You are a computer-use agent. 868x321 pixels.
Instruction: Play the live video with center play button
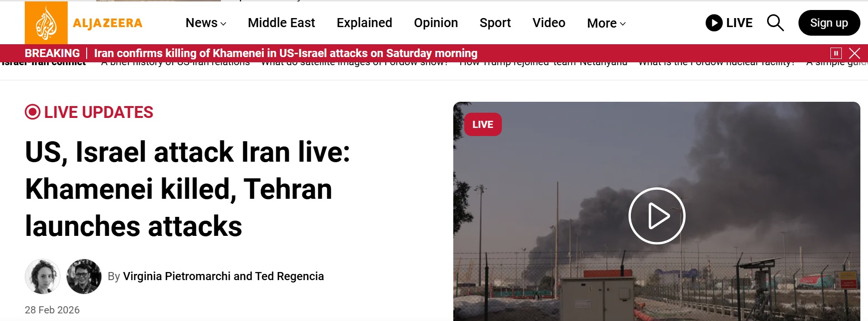coord(657,216)
